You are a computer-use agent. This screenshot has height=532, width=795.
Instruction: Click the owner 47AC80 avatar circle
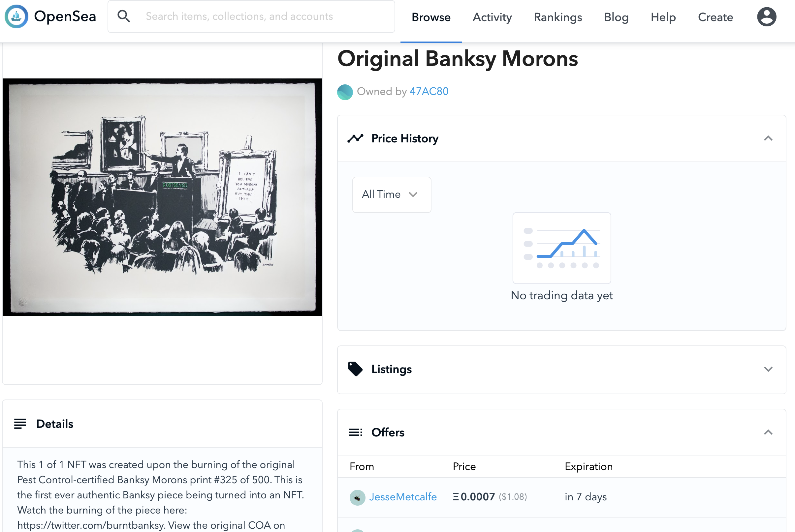345,92
